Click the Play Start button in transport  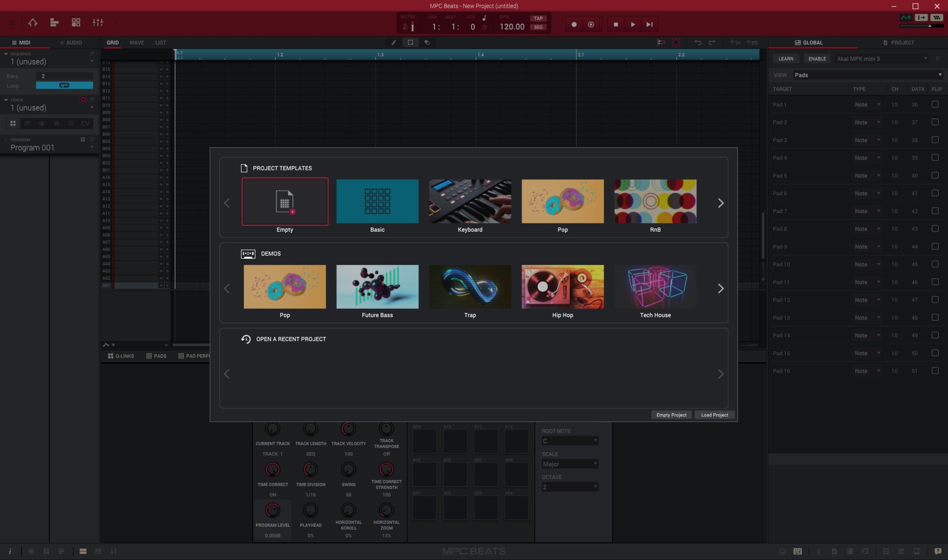pyautogui.click(x=649, y=24)
